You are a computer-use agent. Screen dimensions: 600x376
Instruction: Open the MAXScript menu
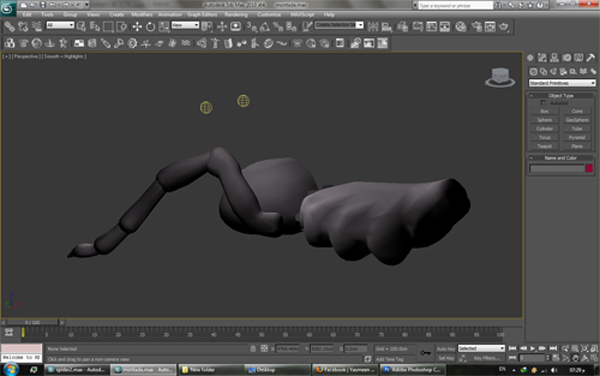click(302, 15)
